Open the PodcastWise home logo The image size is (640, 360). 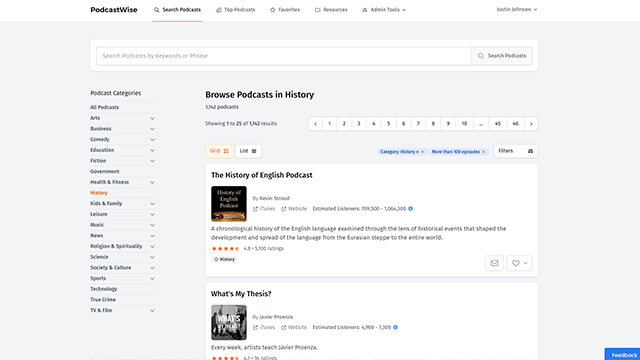113,10
